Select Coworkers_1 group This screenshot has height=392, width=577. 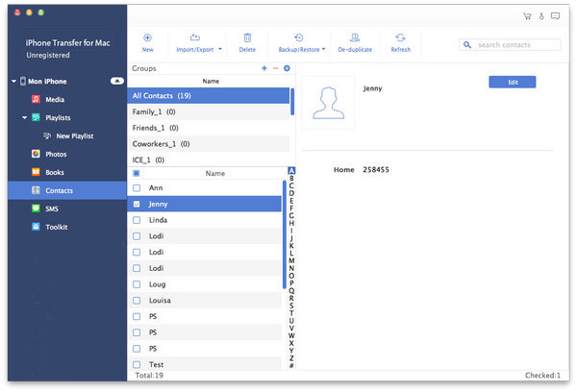tap(209, 144)
